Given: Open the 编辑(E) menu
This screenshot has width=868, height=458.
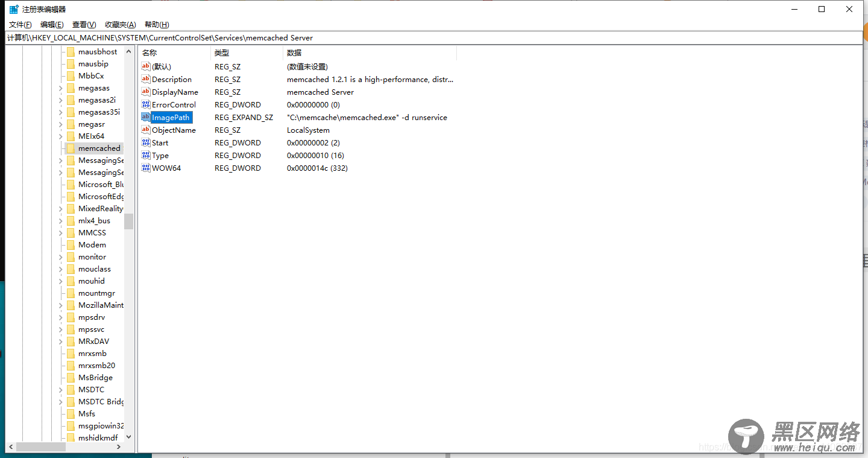Looking at the screenshot, I should (x=52, y=25).
